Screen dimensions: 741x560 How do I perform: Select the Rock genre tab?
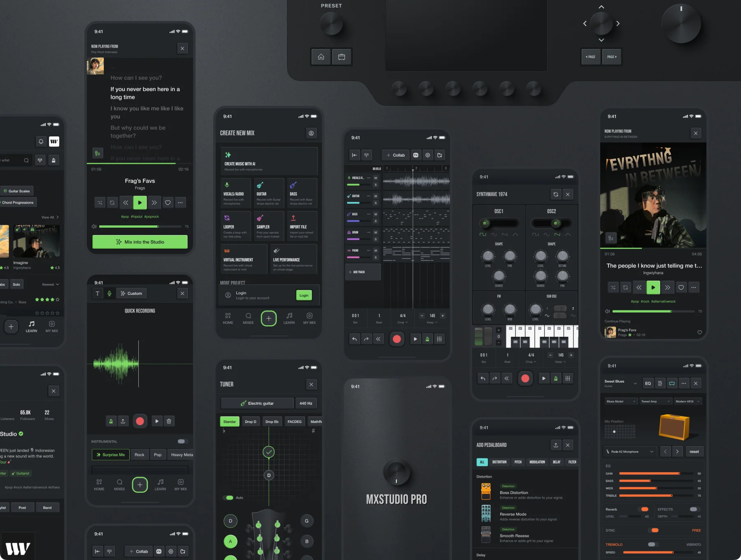point(140,455)
